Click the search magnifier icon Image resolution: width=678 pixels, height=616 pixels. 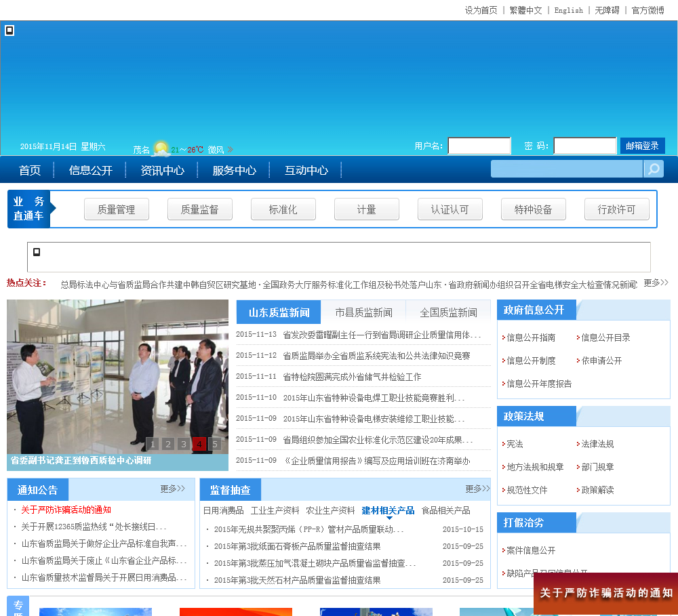click(x=654, y=169)
